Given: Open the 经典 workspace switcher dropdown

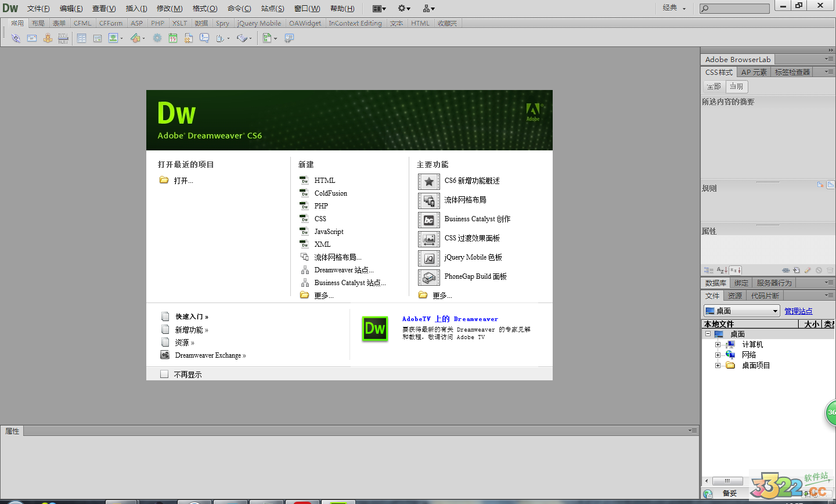Looking at the screenshot, I should point(674,8).
